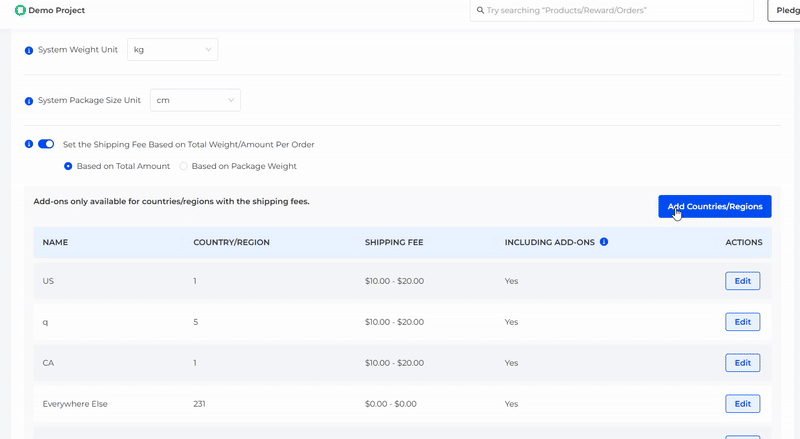Select Based on Total Amount radio button
The height and width of the screenshot is (439, 800).
point(68,166)
